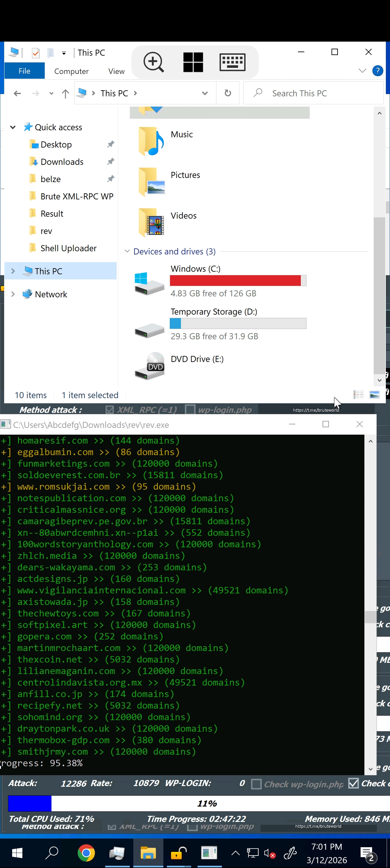The height and width of the screenshot is (868, 390).
Task: Open Brute XML-RPC WP folder in sidebar
Action: [x=77, y=197]
